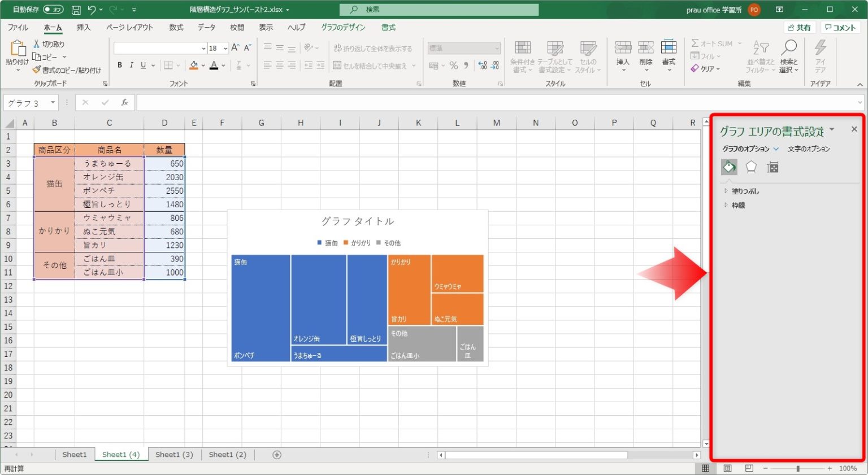Viewport: 868px width, 475px height.
Task: Click the コメント (Comments) button
Action: pos(840,27)
